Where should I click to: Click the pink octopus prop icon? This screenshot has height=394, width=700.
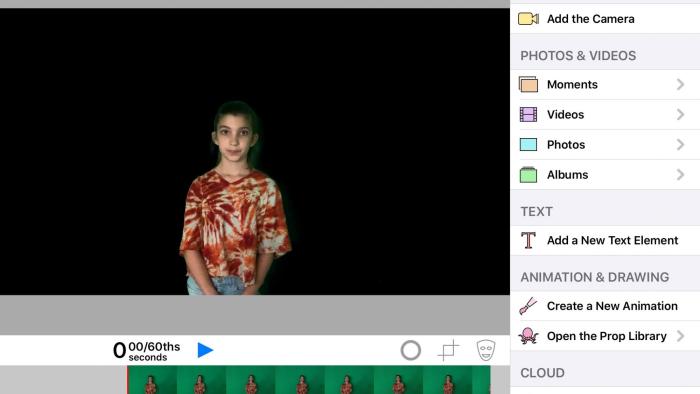pos(528,336)
